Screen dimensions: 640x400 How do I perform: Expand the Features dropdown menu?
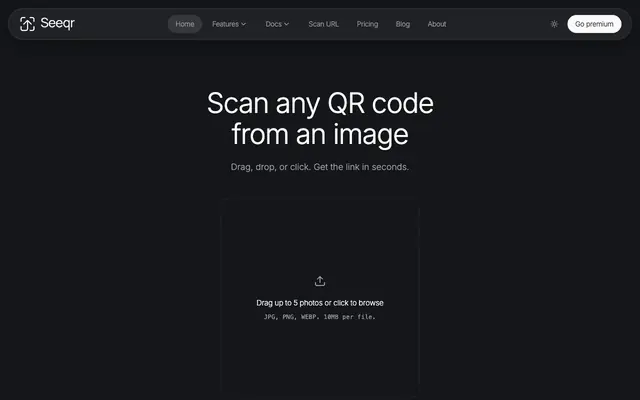pos(229,24)
